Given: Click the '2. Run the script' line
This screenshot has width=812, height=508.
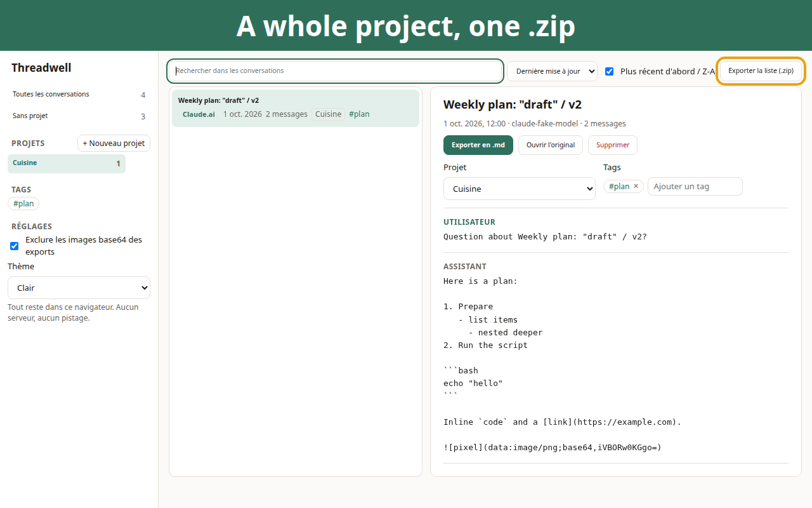Looking at the screenshot, I should pyautogui.click(x=485, y=345).
